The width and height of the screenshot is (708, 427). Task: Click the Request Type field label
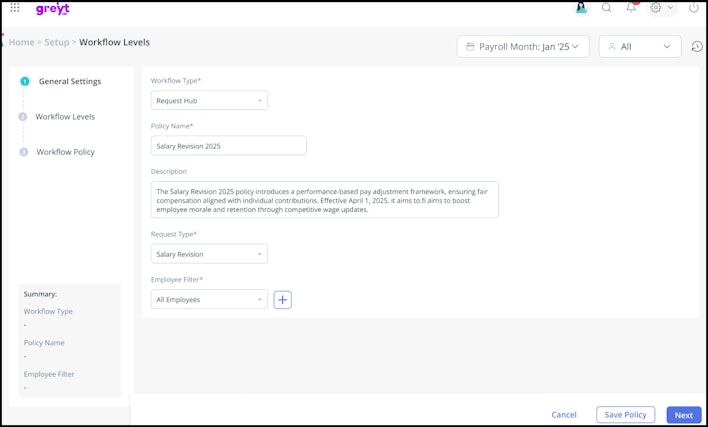[173, 234]
